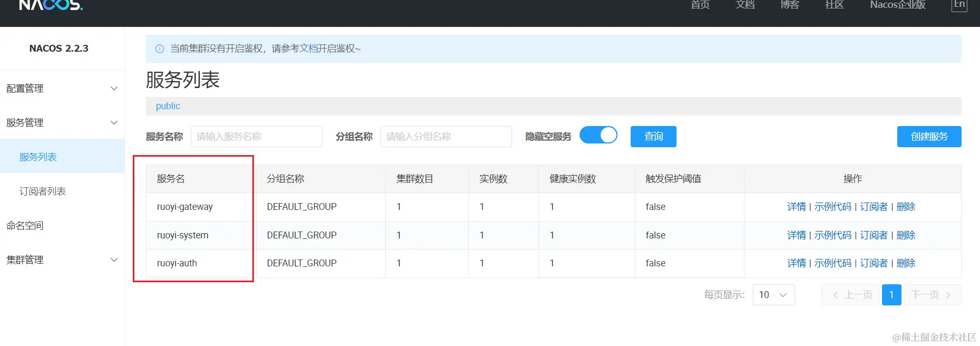
Task: Open 文档 in the top navigation
Action: click(745, 5)
